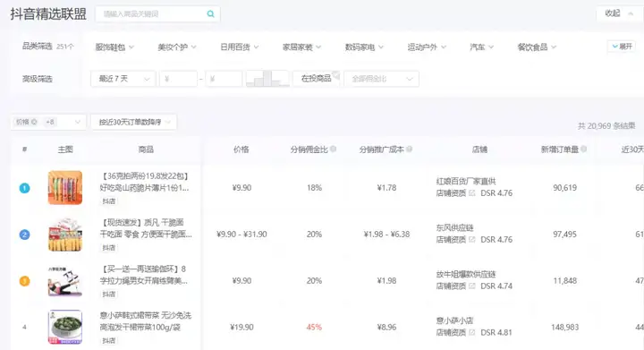Image resolution: width=644 pixels, height=350 pixels.
Task: Open the 店铺资质 link icon for 红娘百货厂家直供
Action: (472, 192)
